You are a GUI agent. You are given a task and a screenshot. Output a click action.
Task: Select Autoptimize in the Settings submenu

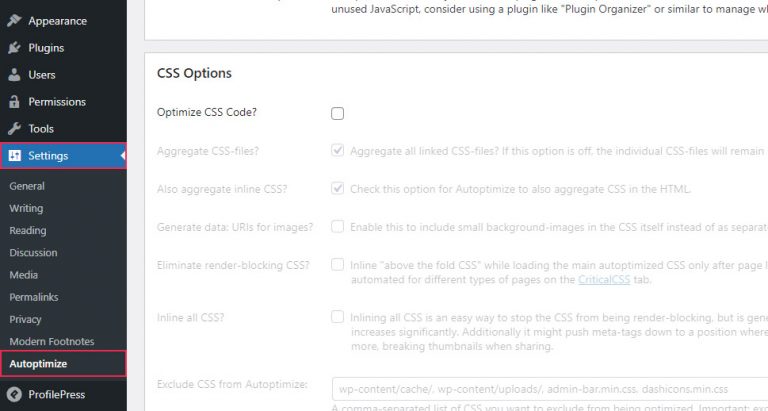coord(38,363)
